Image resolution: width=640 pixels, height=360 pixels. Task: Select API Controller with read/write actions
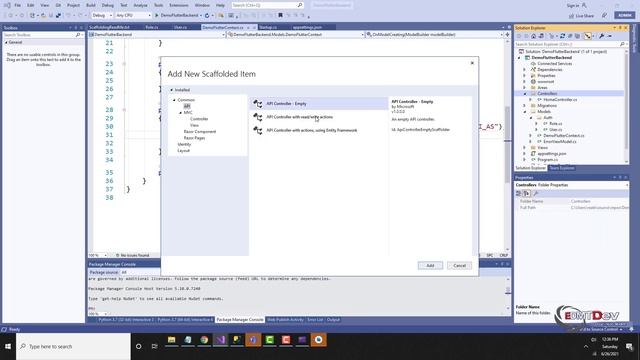point(300,117)
